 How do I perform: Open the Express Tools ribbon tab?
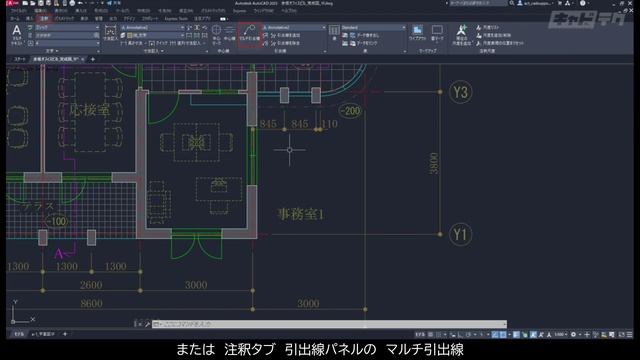[x=176, y=18]
